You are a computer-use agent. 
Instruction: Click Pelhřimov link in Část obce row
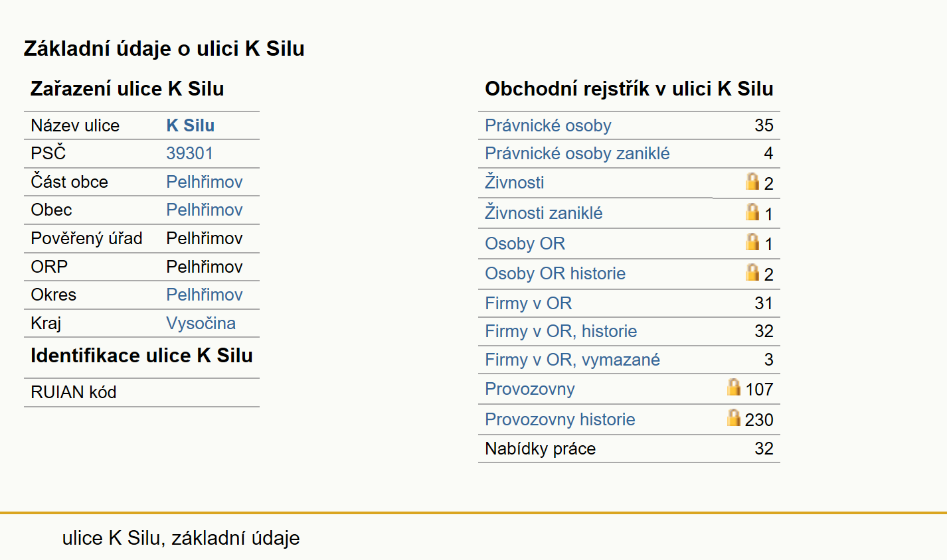pos(205,182)
